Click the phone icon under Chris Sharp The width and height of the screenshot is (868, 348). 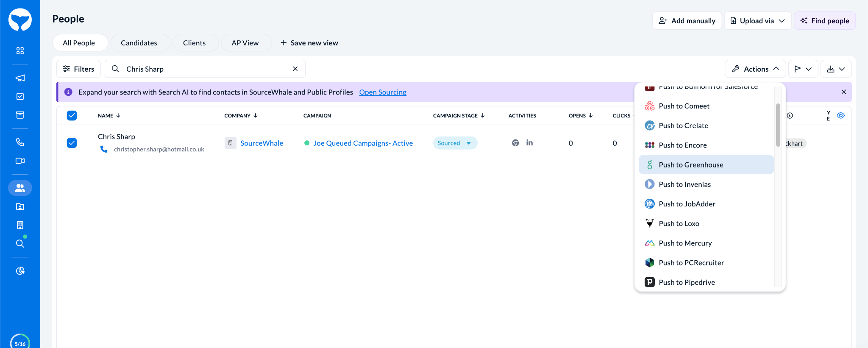click(104, 149)
